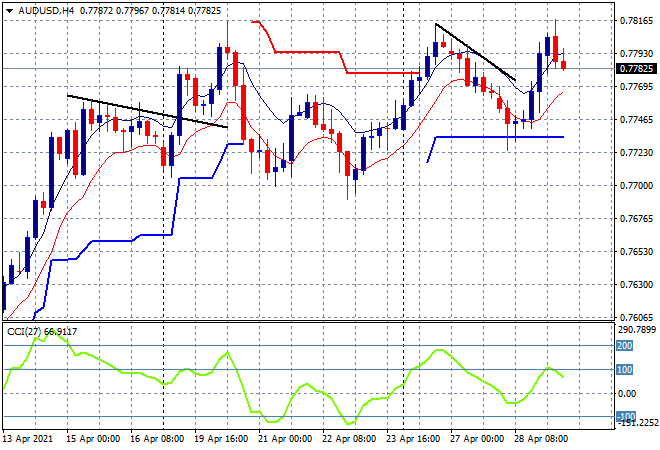Click the last red candlestick on chart
The height and width of the screenshot is (450, 660).
564,65
